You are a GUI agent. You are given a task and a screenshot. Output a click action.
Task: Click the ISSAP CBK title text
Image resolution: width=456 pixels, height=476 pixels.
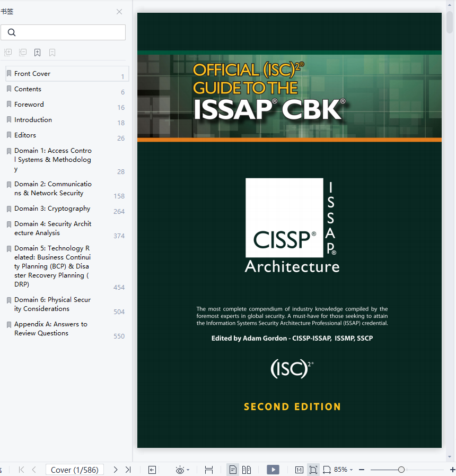269,109
